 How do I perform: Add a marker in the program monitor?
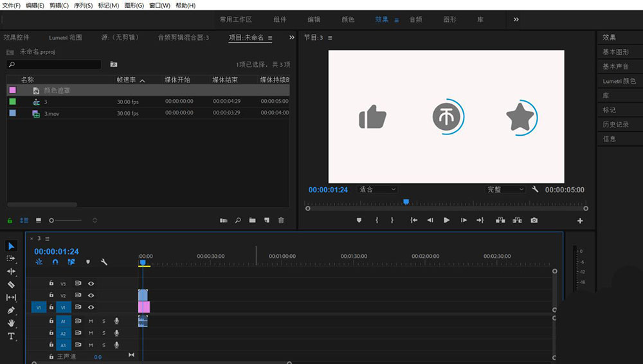[x=359, y=221]
